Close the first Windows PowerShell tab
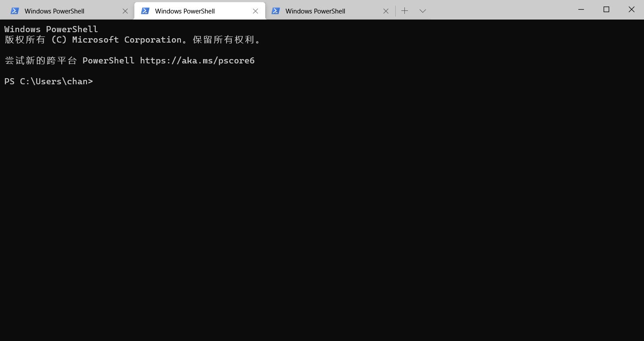The width and height of the screenshot is (644, 341). (x=125, y=11)
